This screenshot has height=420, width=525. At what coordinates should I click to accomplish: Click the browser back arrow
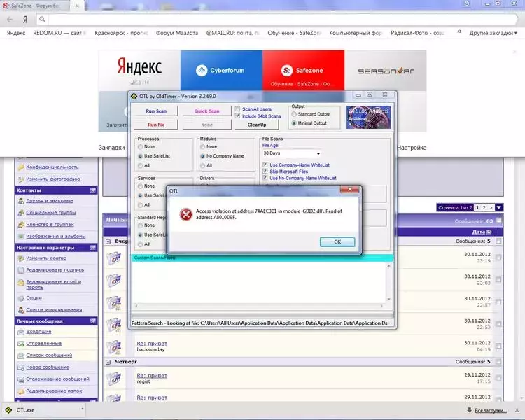click(x=10, y=20)
